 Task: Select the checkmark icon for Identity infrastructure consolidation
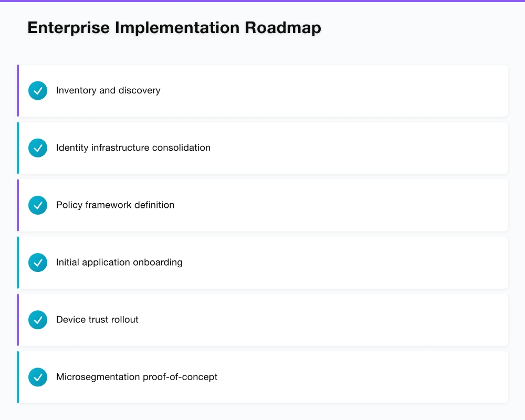pos(37,148)
